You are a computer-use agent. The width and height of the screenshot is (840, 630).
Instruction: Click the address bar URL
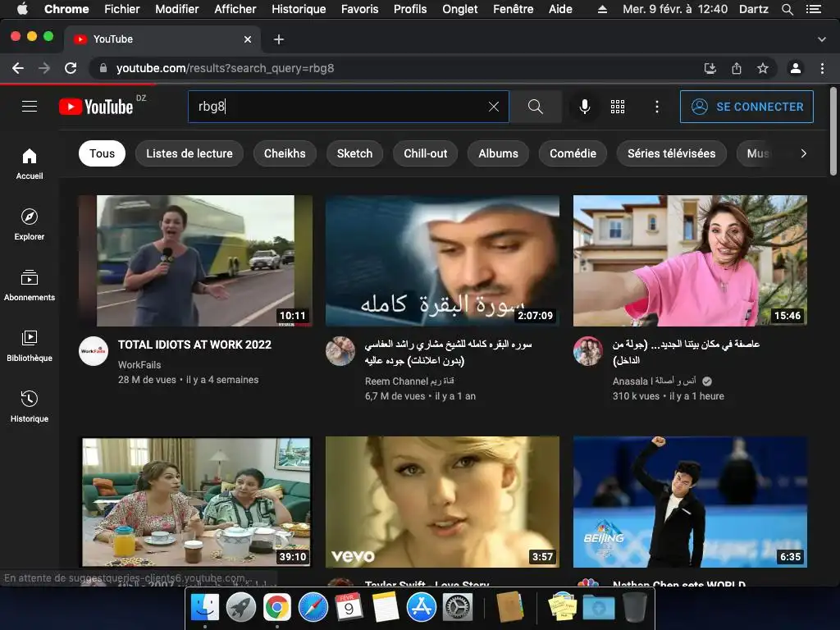(225, 68)
